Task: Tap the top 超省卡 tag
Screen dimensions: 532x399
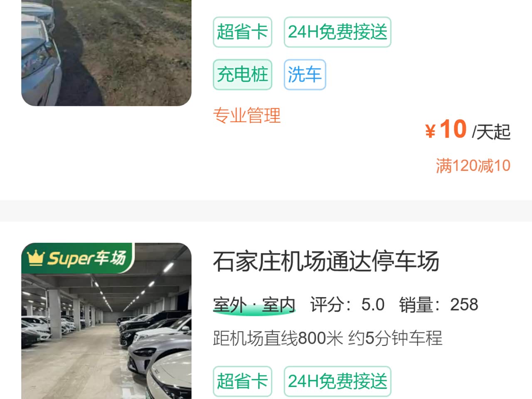Action: [242, 32]
